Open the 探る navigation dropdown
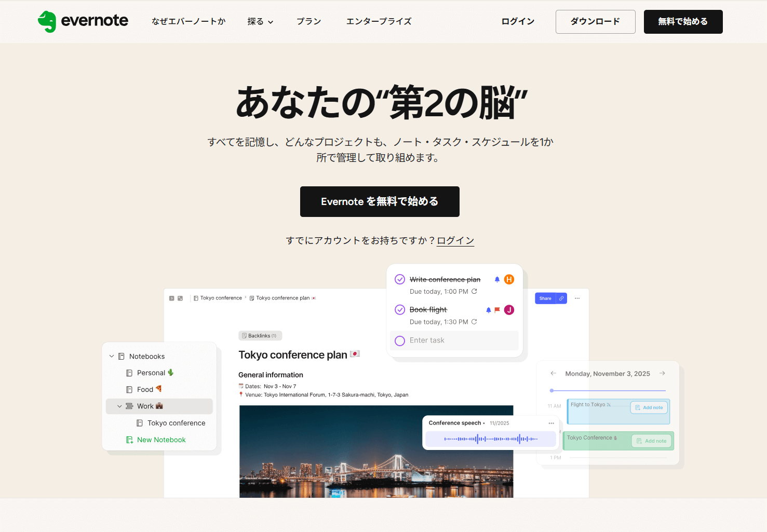This screenshot has height=532, width=767. pos(260,21)
